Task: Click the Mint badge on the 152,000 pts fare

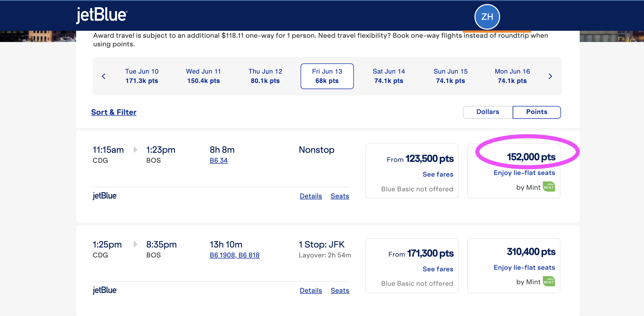Action: [549, 187]
